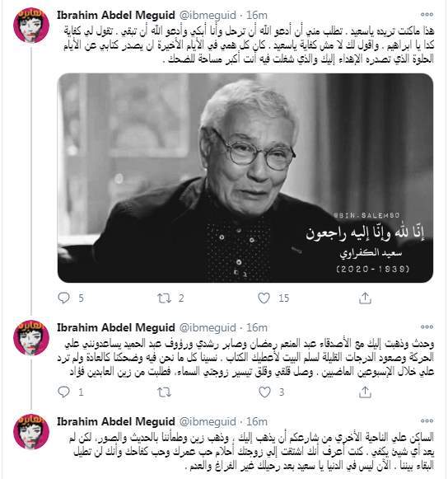The width and height of the screenshot is (448, 479).
Task: Open the 16m timestamp of the third tweet
Action: (257, 421)
